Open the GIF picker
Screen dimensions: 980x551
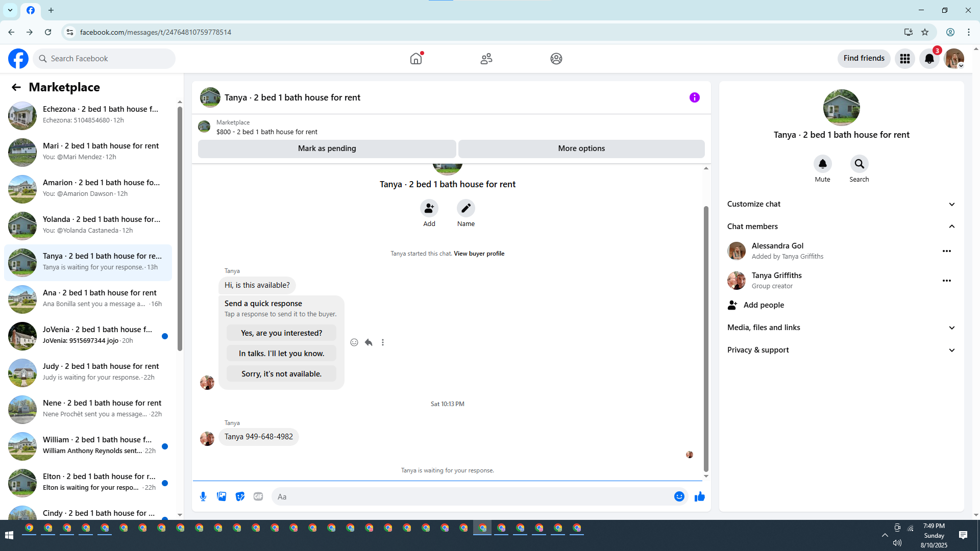coord(258,496)
